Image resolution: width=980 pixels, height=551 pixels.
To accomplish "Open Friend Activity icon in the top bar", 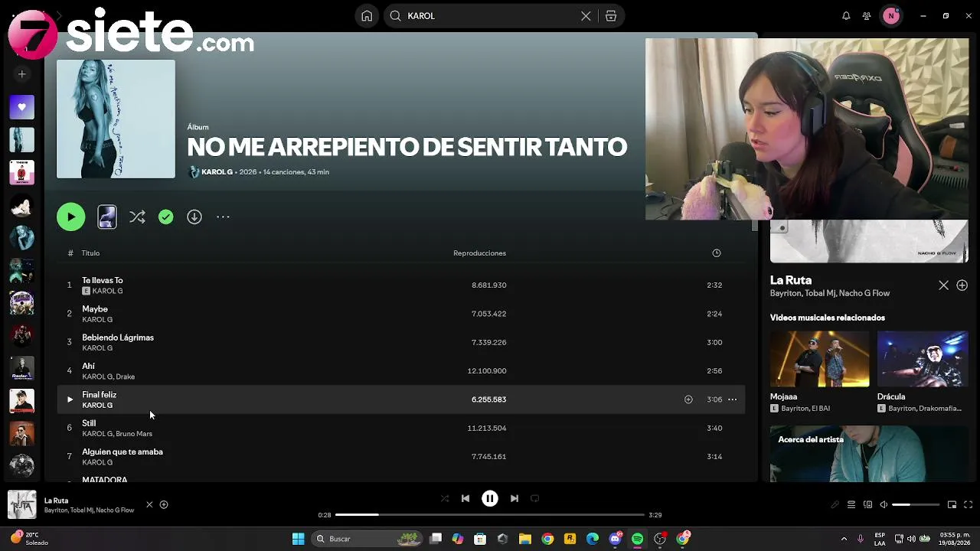I will (867, 16).
